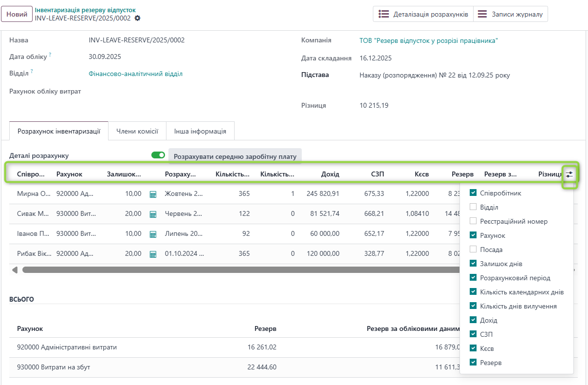Switch to Члени комісії tab
Image resolution: width=588 pixels, height=385 pixels.
coord(137,131)
